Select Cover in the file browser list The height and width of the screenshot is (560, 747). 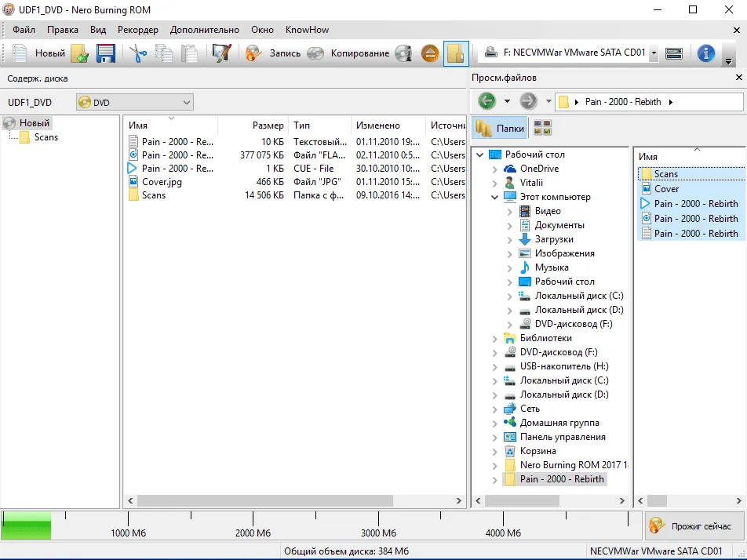point(666,188)
